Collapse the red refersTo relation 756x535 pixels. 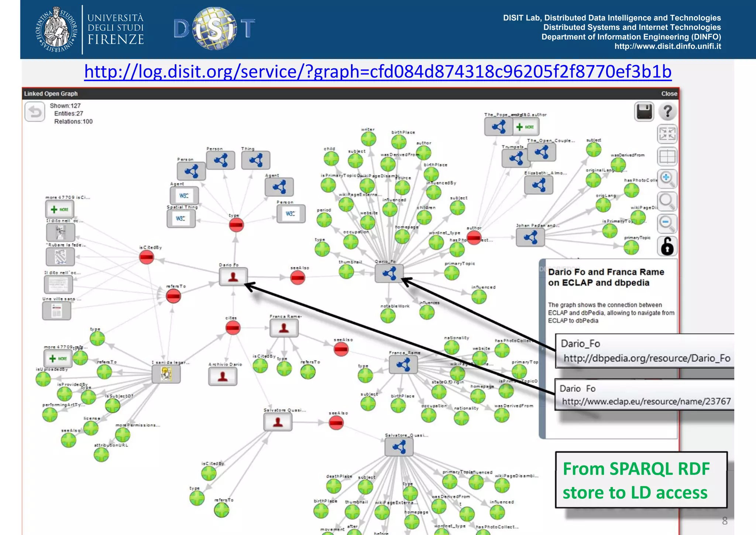point(173,296)
